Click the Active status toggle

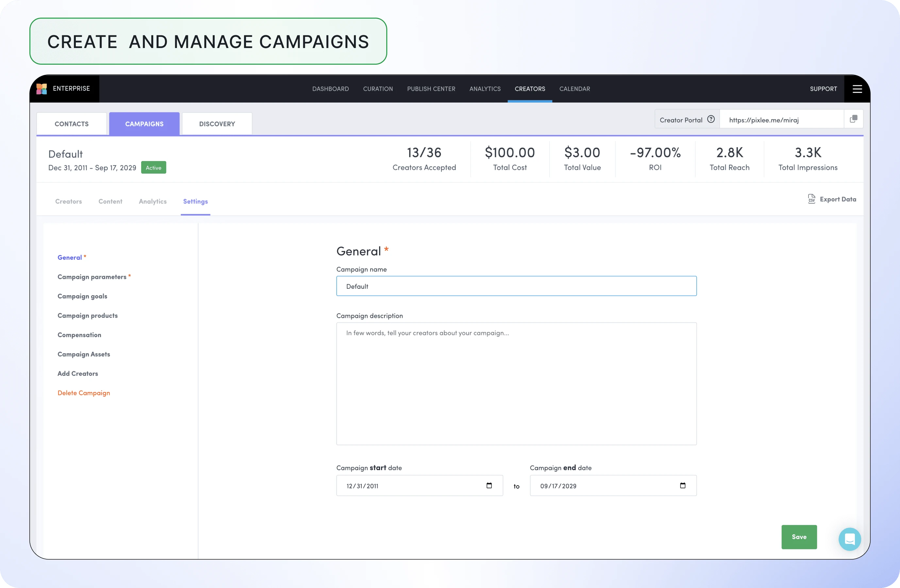click(154, 167)
